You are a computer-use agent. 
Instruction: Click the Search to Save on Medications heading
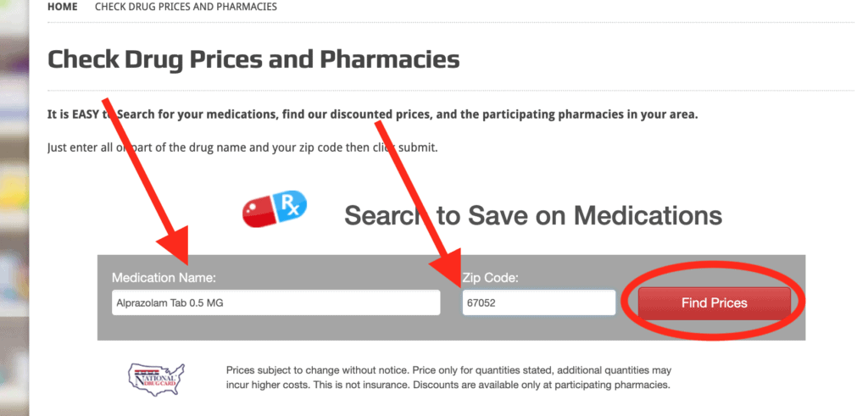click(532, 215)
